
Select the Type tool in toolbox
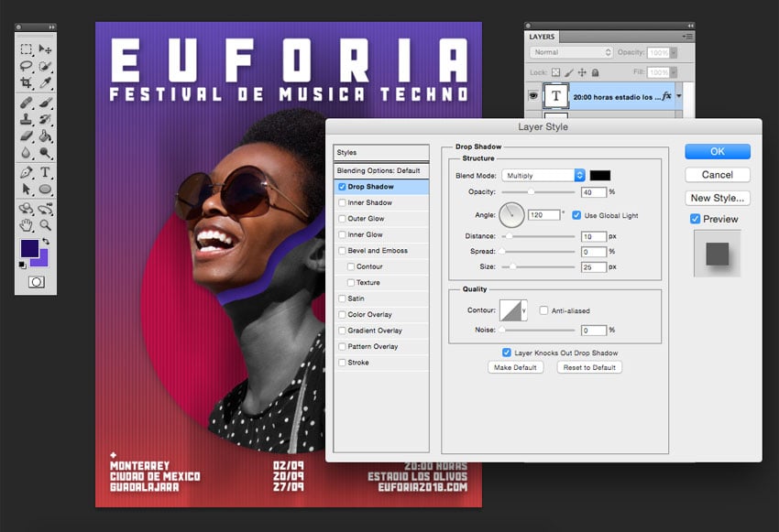click(x=45, y=172)
